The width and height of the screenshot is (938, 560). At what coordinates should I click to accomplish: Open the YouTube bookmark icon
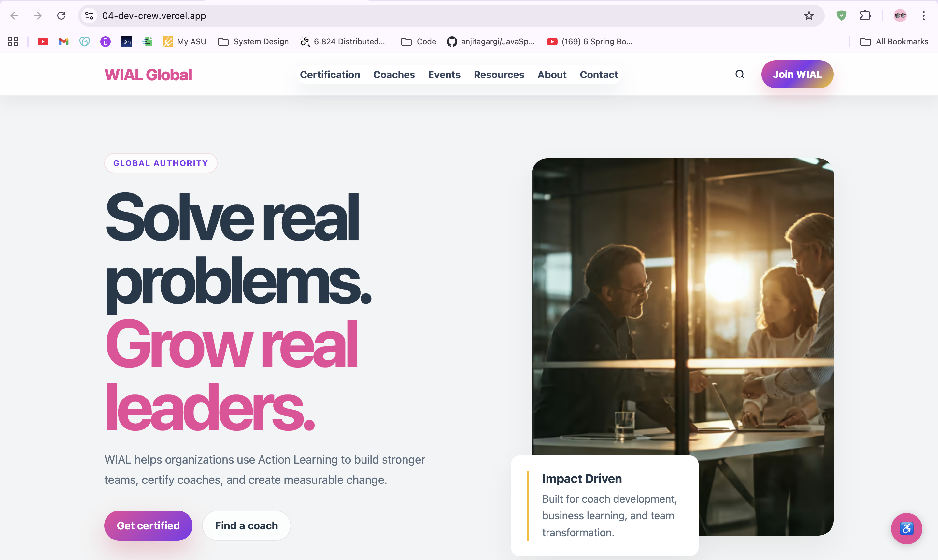pyautogui.click(x=43, y=41)
